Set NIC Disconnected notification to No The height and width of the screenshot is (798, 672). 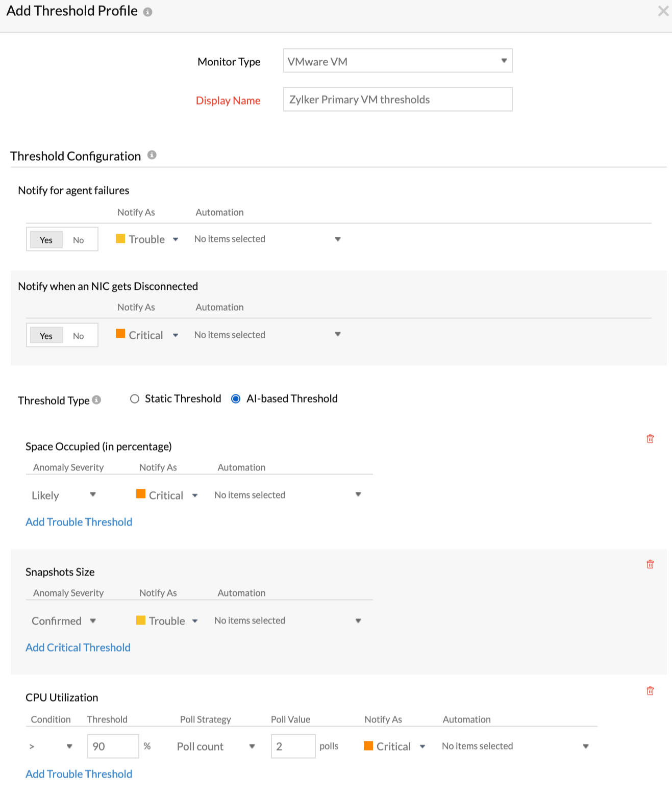coord(78,336)
